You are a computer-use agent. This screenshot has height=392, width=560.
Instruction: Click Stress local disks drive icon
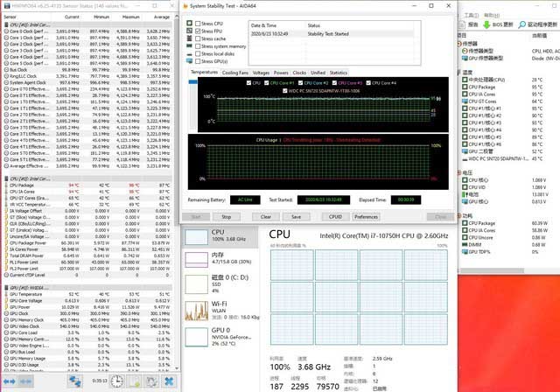coord(189,53)
